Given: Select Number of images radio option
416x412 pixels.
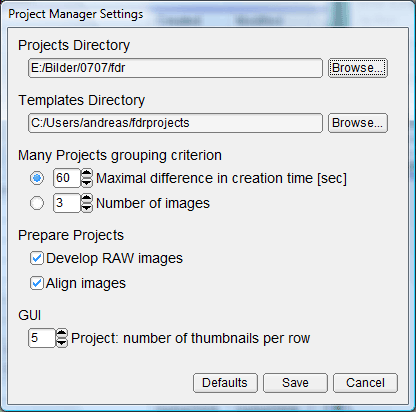Looking at the screenshot, I should tap(37, 203).
